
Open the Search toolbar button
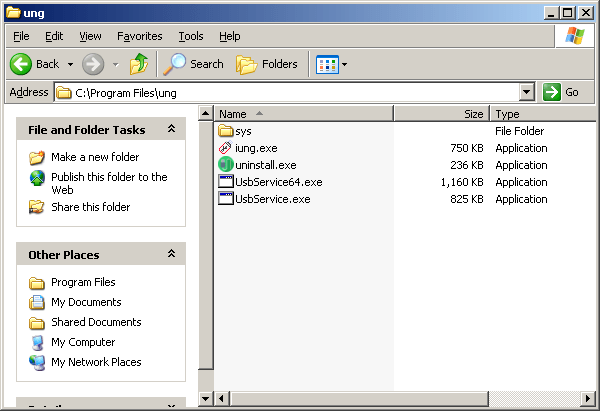tap(194, 64)
